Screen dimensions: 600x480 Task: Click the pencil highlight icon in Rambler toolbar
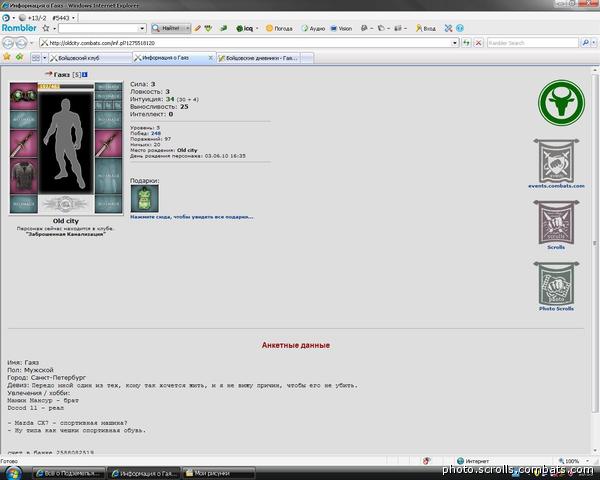197,28
